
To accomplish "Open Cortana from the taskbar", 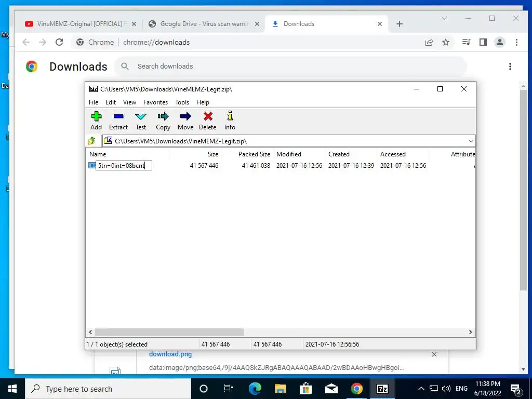I will click(x=204, y=389).
